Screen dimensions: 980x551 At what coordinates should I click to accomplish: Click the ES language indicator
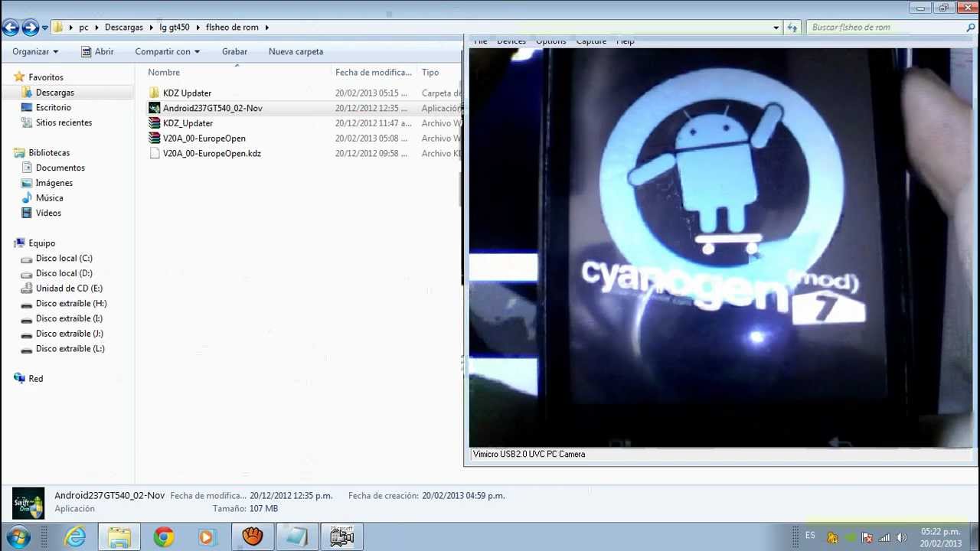(810, 536)
